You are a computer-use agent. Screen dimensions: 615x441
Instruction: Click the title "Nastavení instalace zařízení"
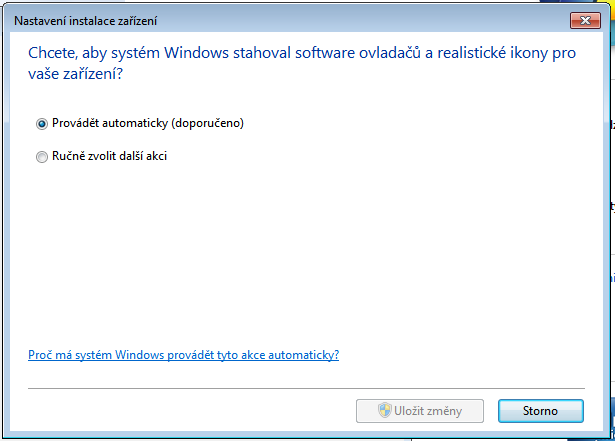[x=85, y=20]
